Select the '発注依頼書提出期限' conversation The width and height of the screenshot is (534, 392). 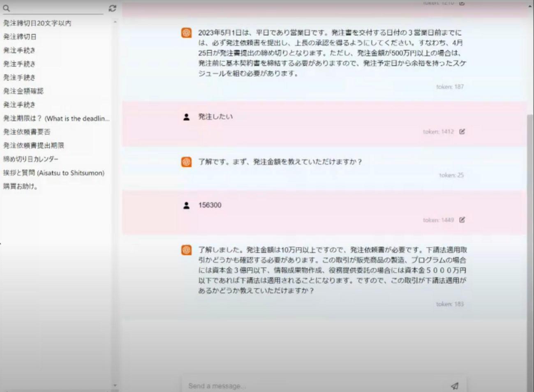[34, 145]
